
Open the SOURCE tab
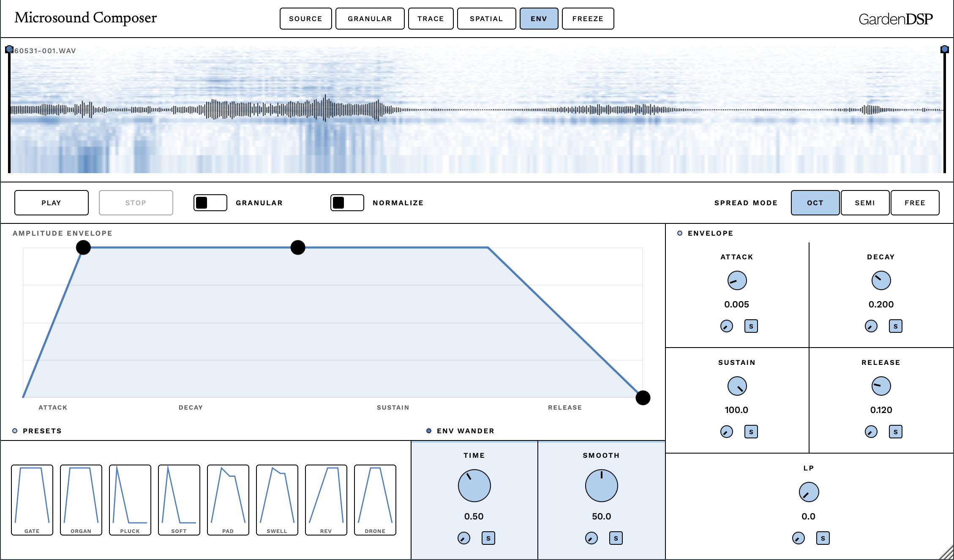[306, 19]
